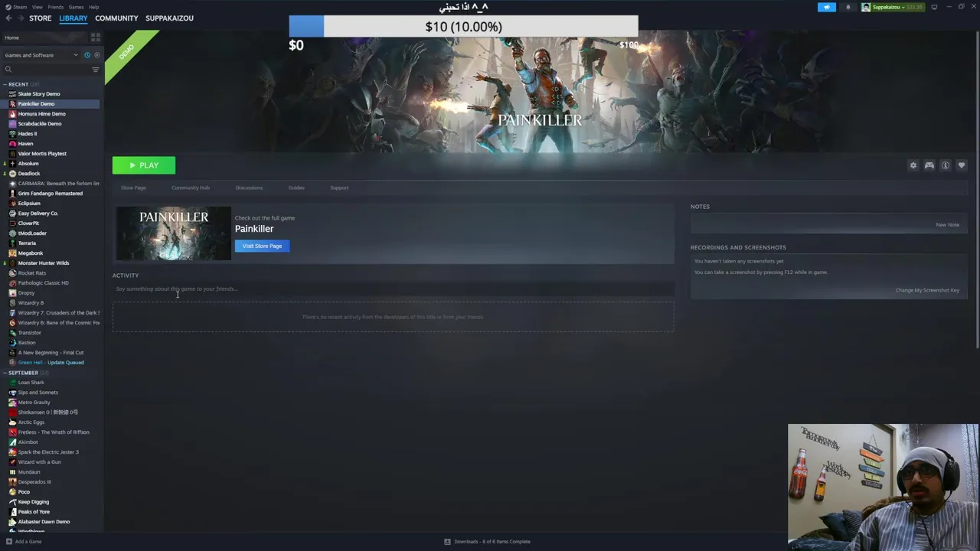
Task: Open the Friends menu
Action: coord(56,7)
